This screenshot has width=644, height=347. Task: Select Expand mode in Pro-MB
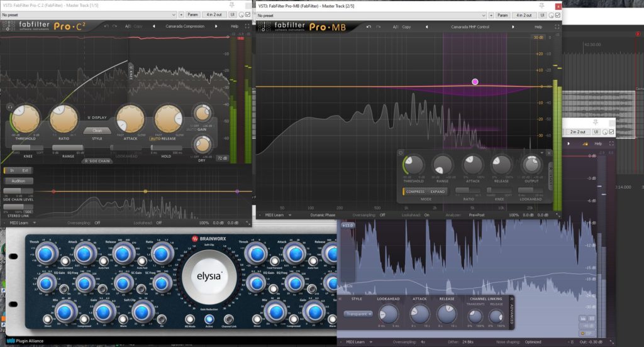pyautogui.click(x=438, y=191)
